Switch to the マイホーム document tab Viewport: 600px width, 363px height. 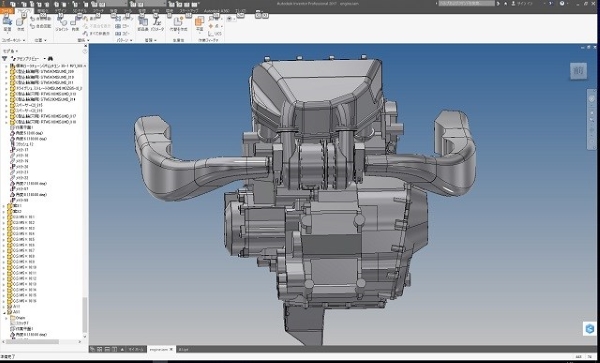click(136, 350)
